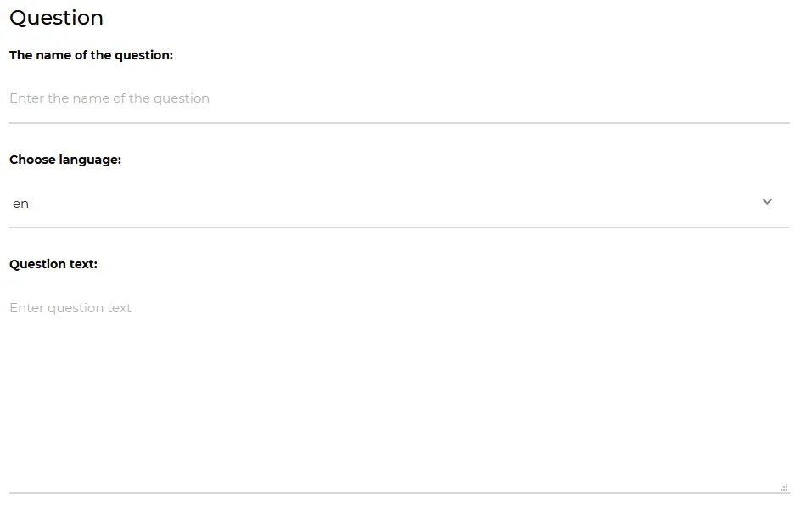Show available languages via the down arrow
The image size is (812, 505).
click(x=767, y=202)
